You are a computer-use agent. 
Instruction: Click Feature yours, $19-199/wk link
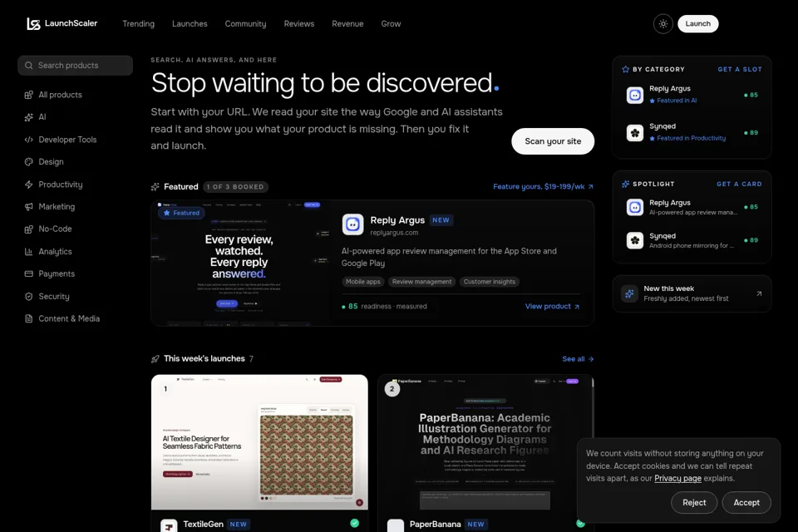[543, 187]
